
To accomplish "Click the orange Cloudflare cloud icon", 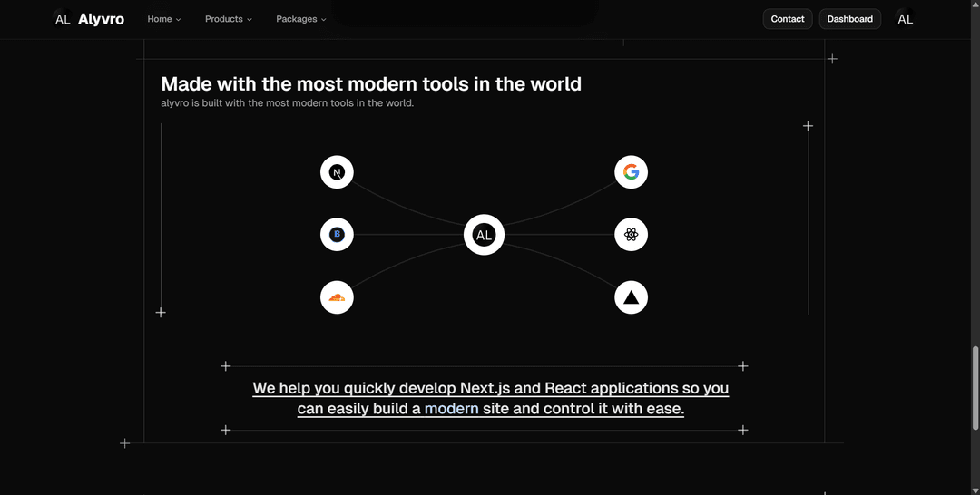I will coord(337,297).
